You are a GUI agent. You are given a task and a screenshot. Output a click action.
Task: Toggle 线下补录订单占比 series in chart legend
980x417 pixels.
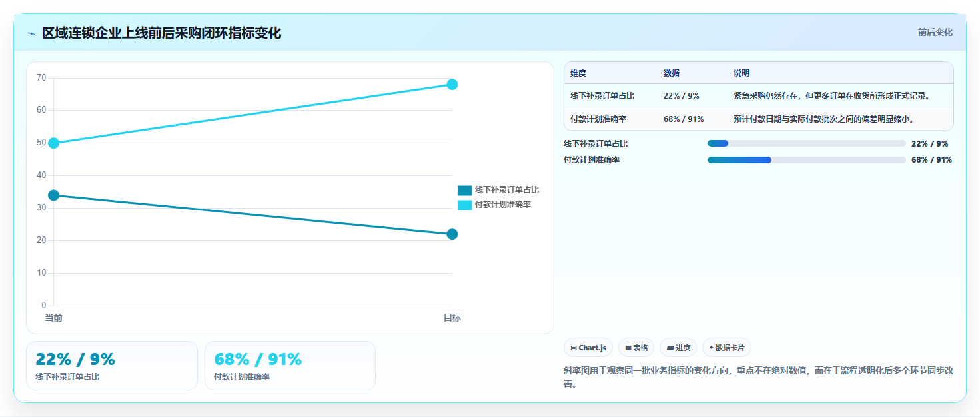point(498,191)
